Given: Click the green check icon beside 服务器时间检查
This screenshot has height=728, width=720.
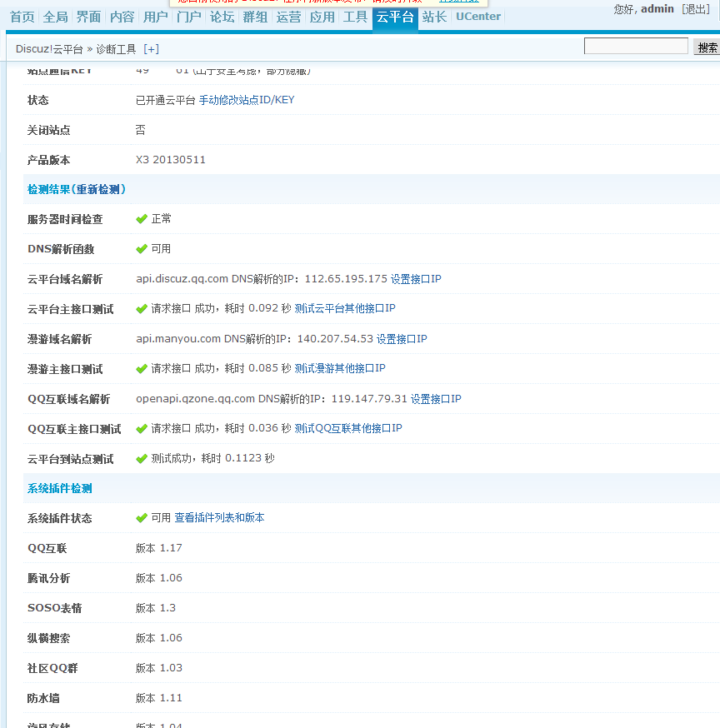Looking at the screenshot, I should pos(142,219).
